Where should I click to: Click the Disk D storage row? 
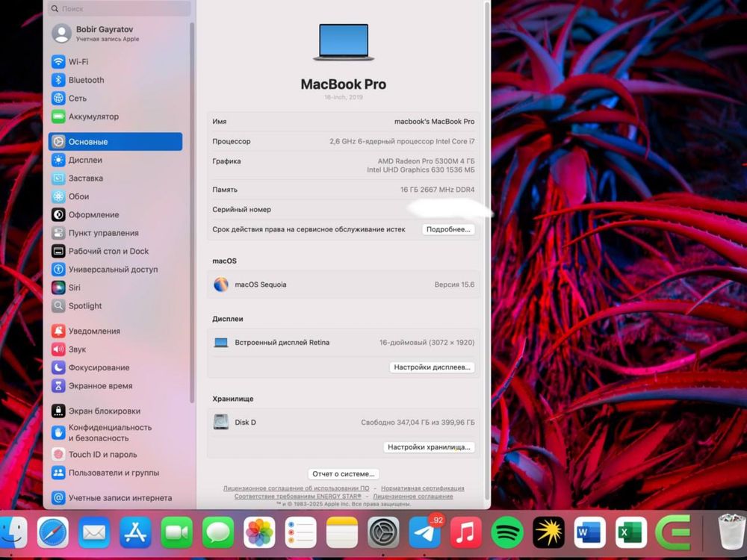click(x=344, y=423)
